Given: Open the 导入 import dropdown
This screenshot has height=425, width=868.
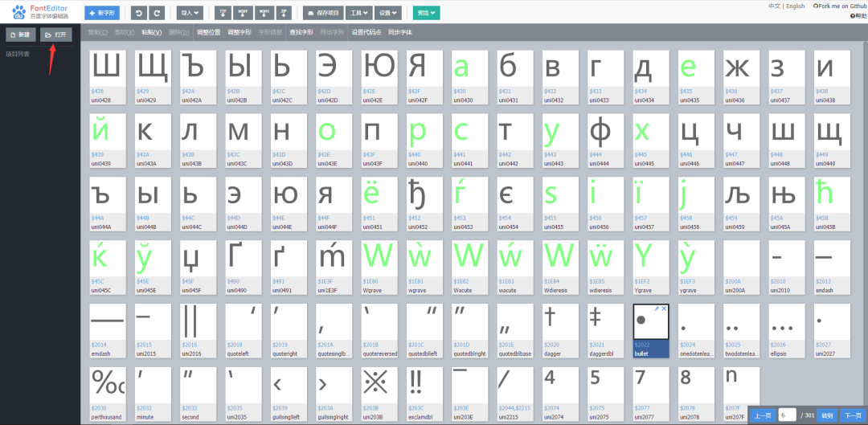Looking at the screenshot, I should (190, 12).
